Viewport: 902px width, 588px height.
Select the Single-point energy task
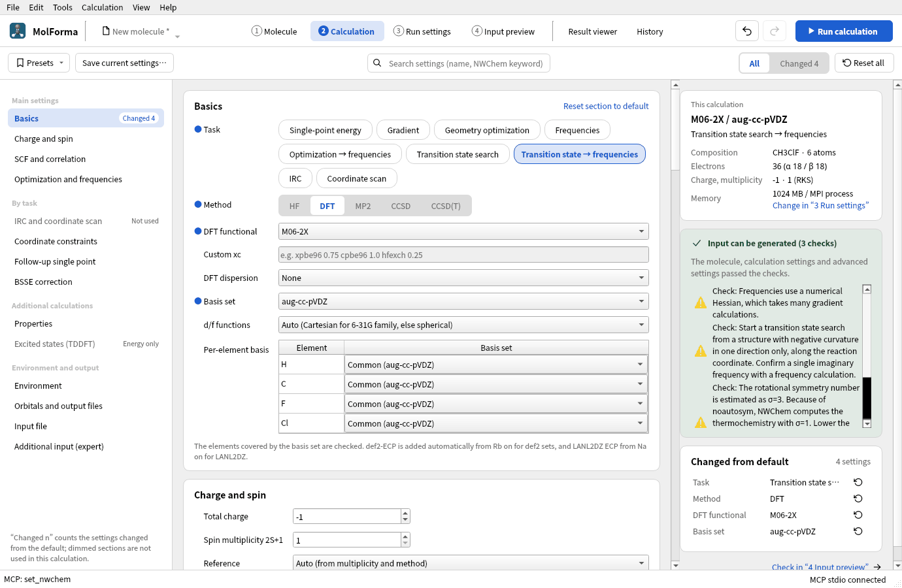326,130
